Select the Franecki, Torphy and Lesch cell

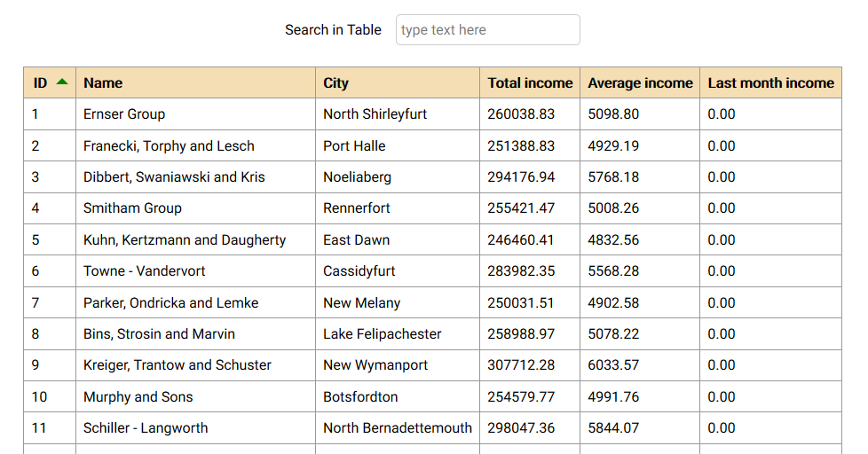pyautogui.click(x=195, y=145)
